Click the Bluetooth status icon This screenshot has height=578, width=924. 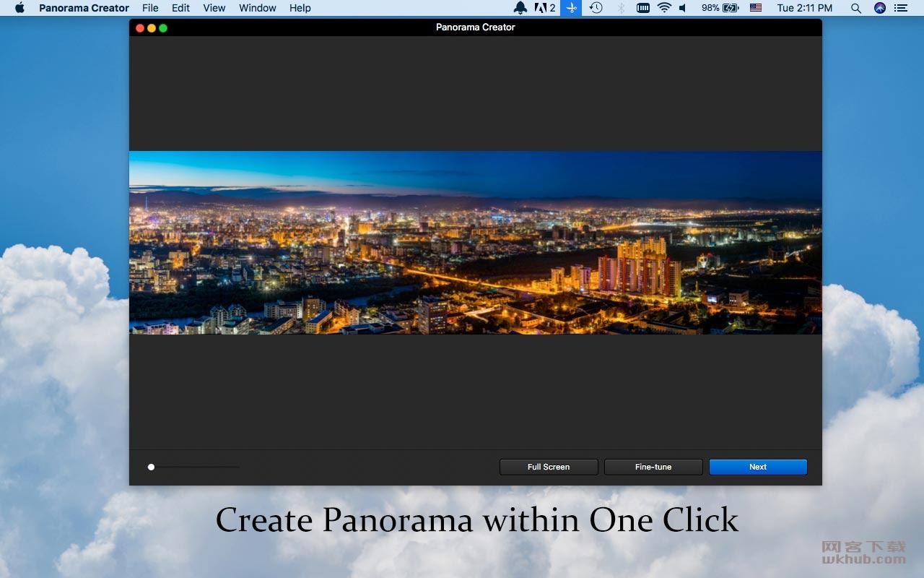tap(620, 8)
